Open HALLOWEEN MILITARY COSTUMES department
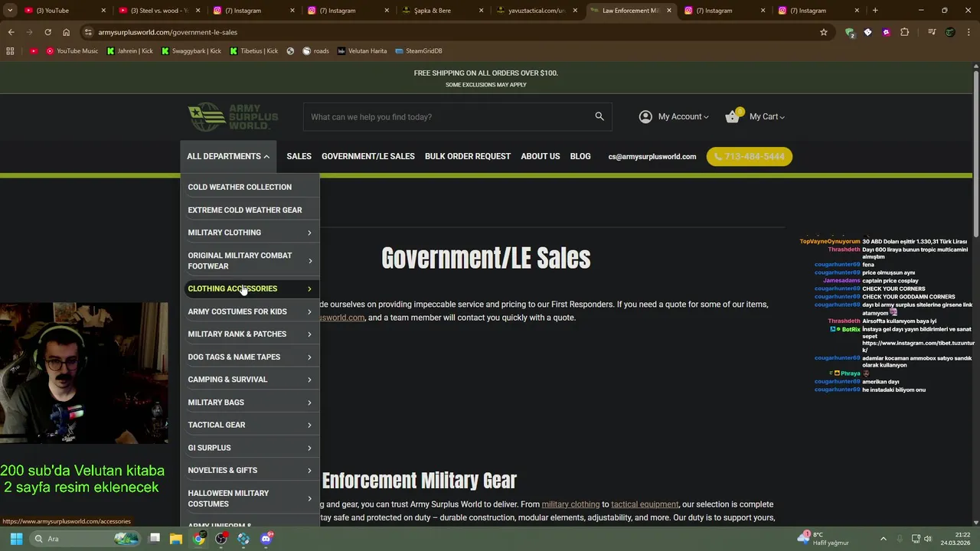Image resolution: width=980 pixels, height=551 pixels. pos(250,498)
